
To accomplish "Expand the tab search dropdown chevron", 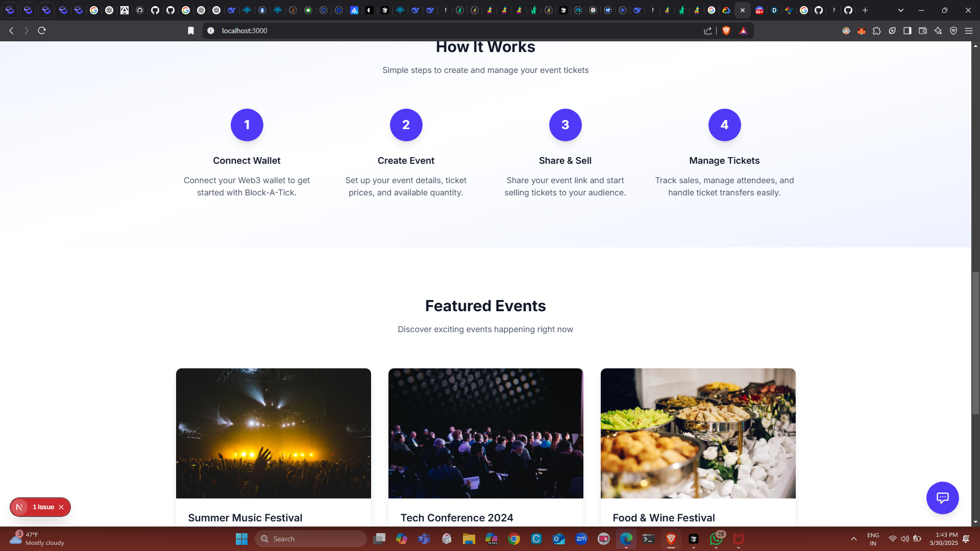I will pyautogui.click(x=901, y=10).
